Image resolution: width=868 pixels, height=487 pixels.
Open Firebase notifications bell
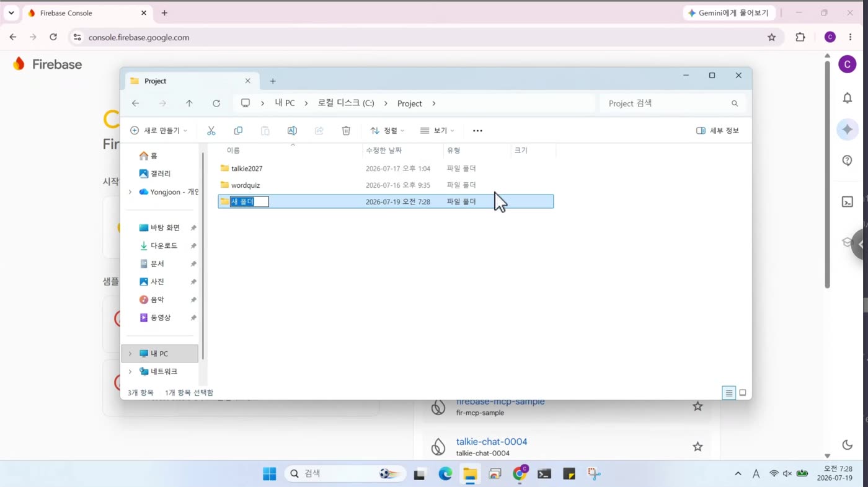pyautogui.click(x=848, y=98)
